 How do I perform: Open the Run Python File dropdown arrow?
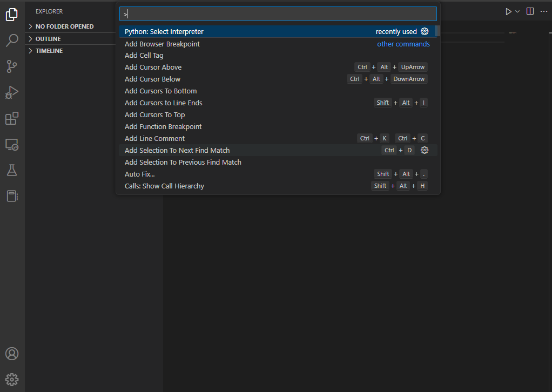point(516,11)
